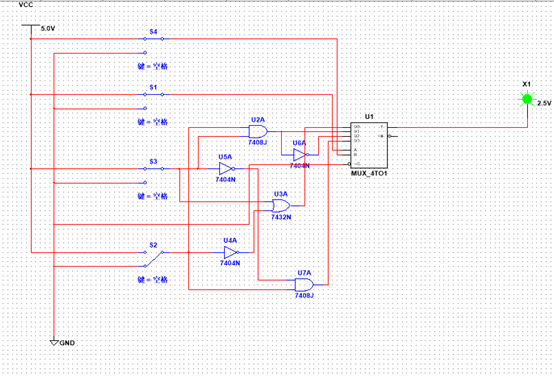Click the S2 switch name label
The width and height of the screenshot is (554, 376).
(x=153, y=245)
